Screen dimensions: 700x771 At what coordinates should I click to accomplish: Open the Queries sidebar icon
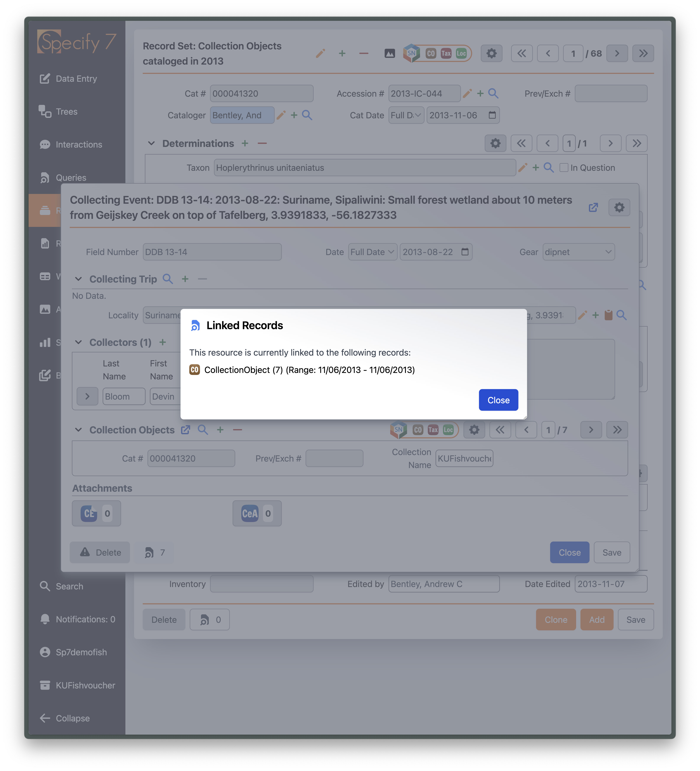(45, 178)
